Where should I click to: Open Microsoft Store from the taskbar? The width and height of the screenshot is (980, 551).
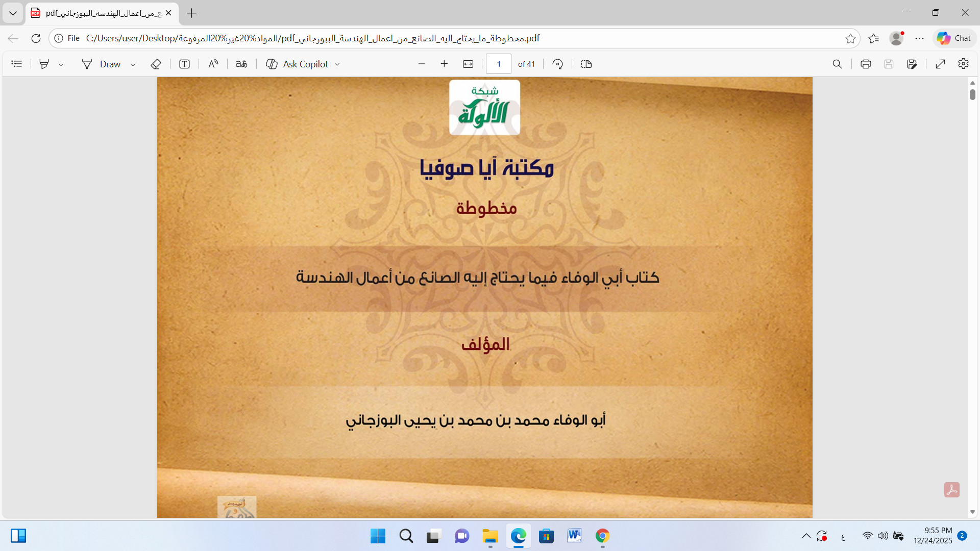point(546,536)
